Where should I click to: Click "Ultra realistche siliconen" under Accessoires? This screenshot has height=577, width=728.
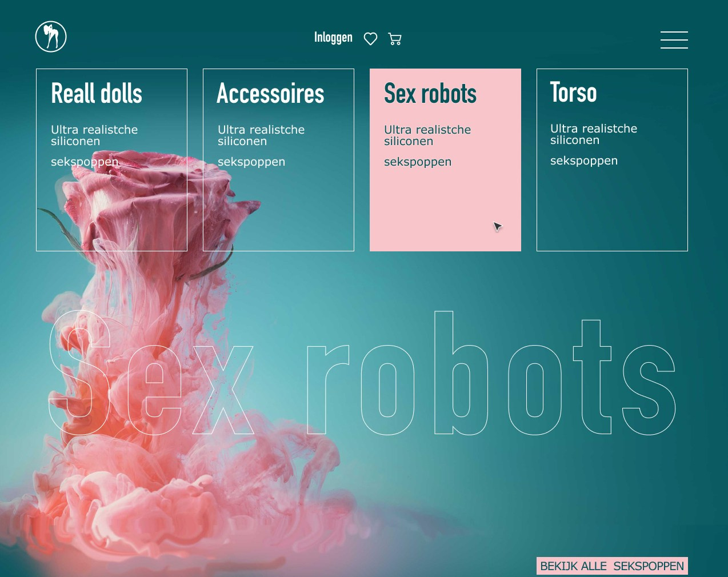261,135
